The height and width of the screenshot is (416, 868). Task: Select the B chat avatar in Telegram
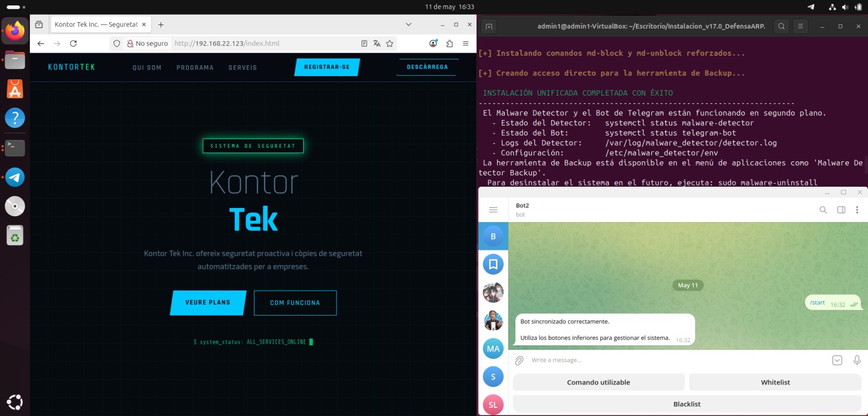pyautogui.click(x=493, y=236)
